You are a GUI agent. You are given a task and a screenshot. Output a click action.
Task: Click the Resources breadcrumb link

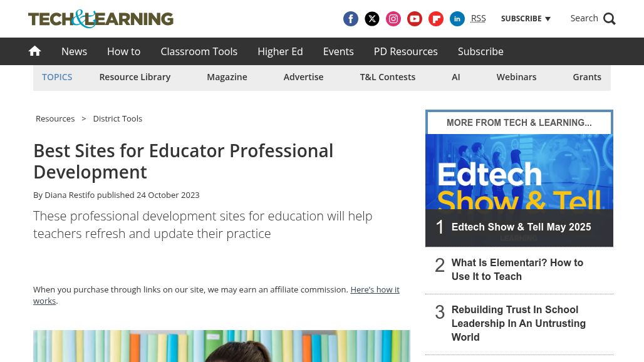pyautogui.click(x=55, y=118)
